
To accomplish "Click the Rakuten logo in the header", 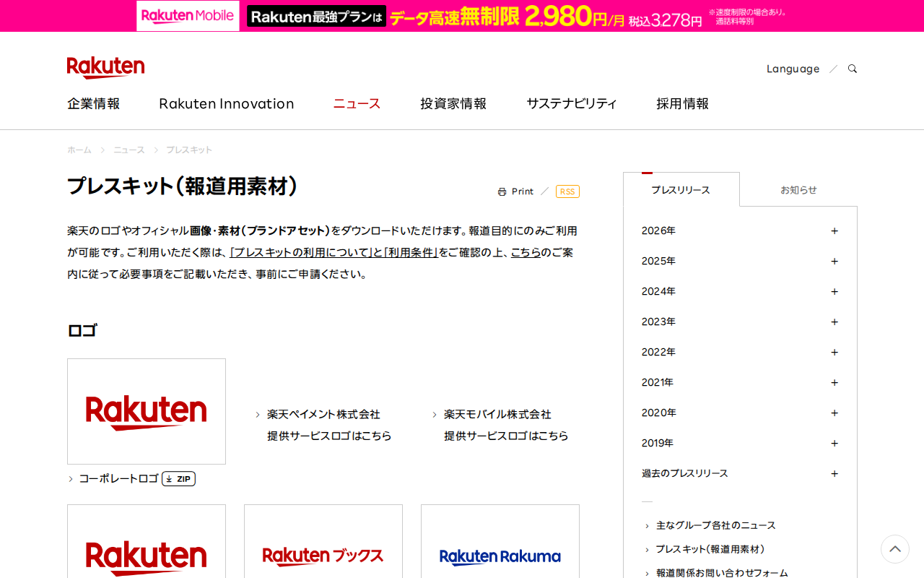I will pos(105,67).
